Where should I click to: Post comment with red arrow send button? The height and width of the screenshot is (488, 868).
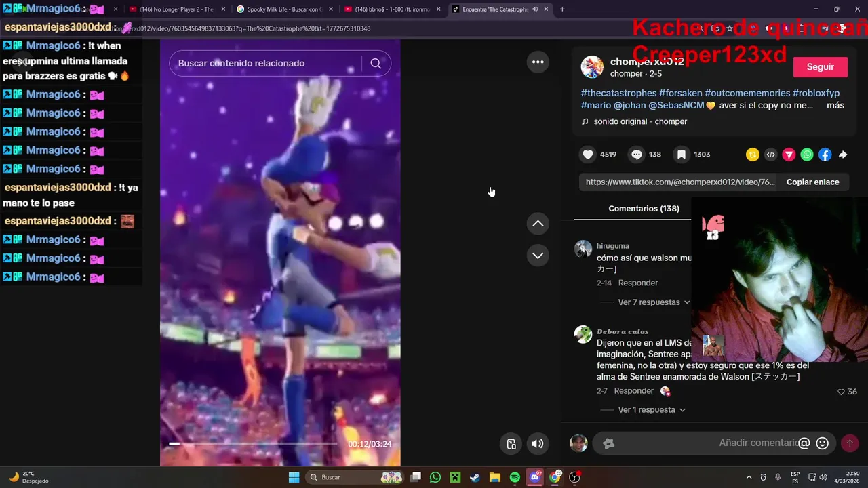849,443
